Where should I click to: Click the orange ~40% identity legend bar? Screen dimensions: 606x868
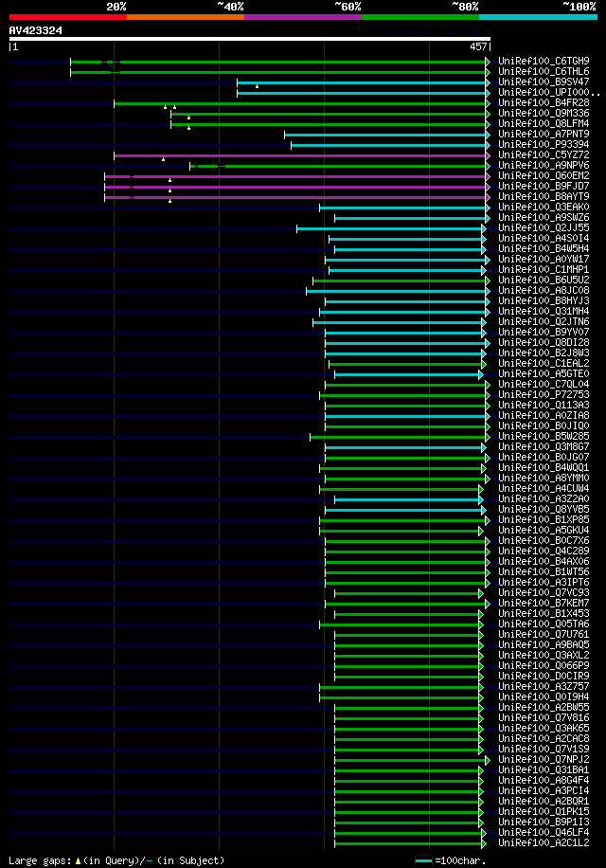[186, 17]
